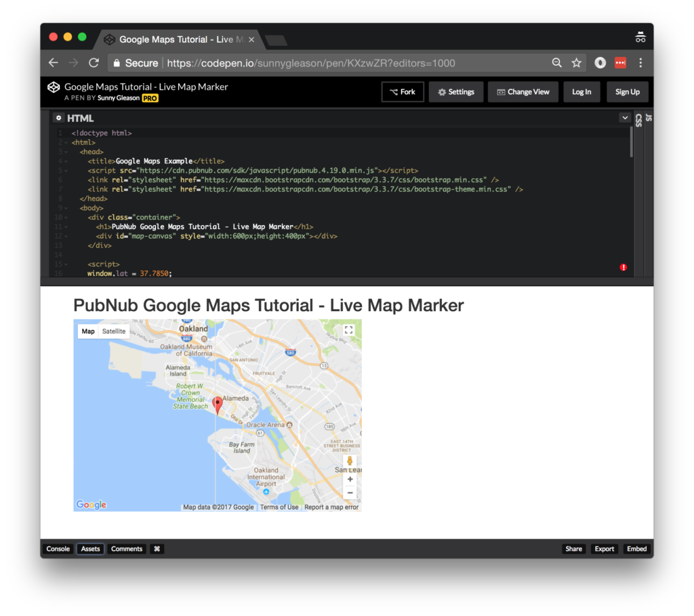Screen dimensions: 694x616
Task: Click the Fork button
Action: coord(403,92)
